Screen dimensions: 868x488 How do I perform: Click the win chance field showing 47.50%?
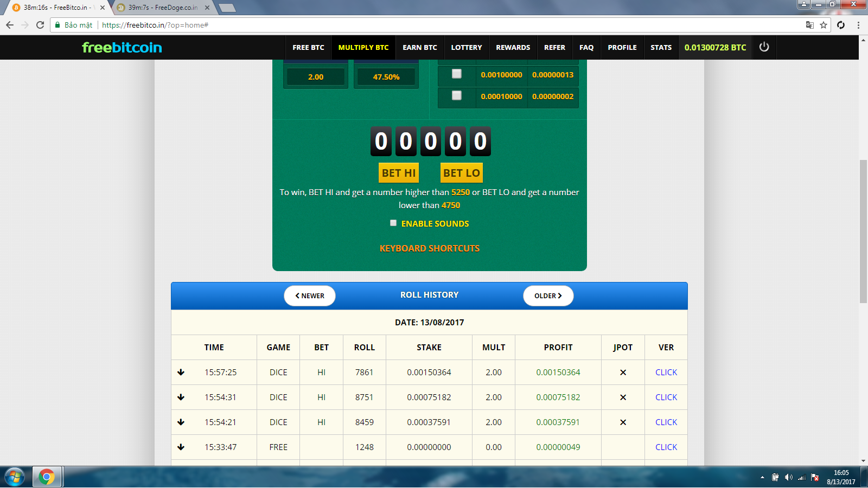386,77
